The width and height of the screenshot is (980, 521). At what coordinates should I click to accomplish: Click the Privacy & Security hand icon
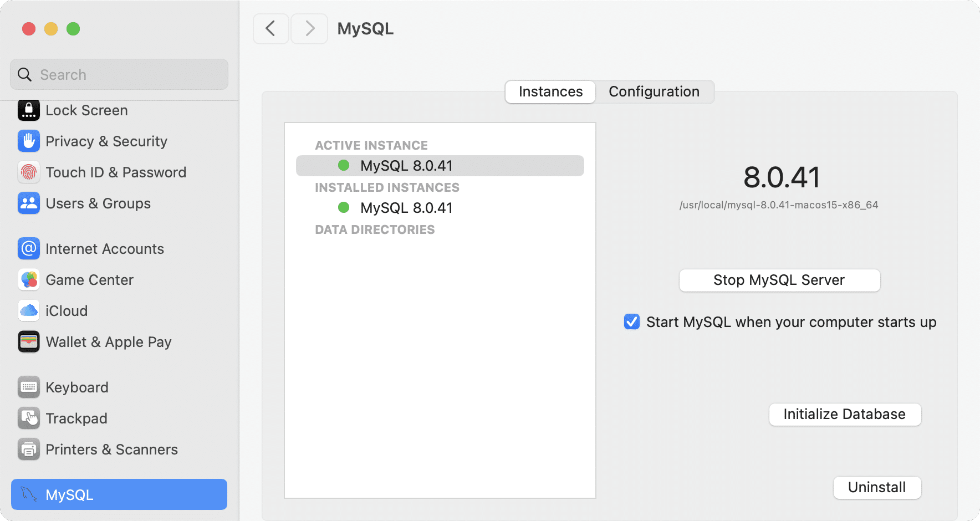pyautogui.click(x=28, y=141)
